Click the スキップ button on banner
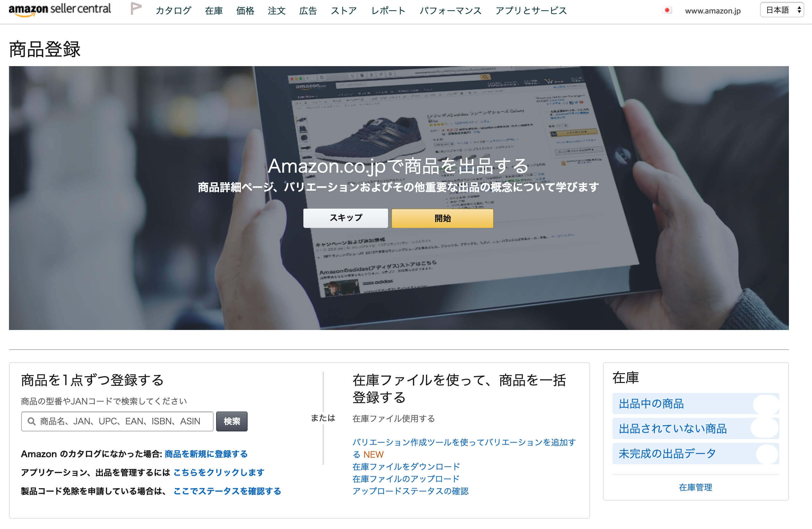The height and width of the screenshot is (529, 812). pos(346,218)
